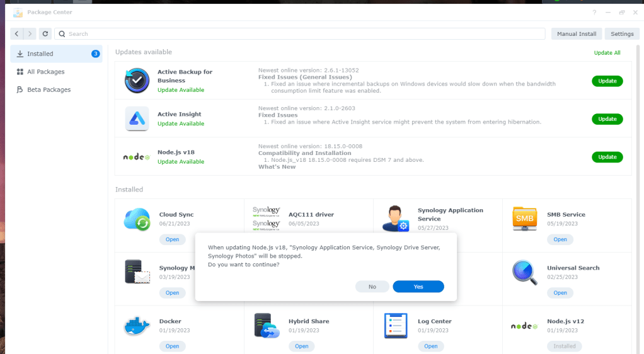Open the Cloud Sync package
Screen dimensions: 644x354
pyautogui.click(x=172, y=239)
